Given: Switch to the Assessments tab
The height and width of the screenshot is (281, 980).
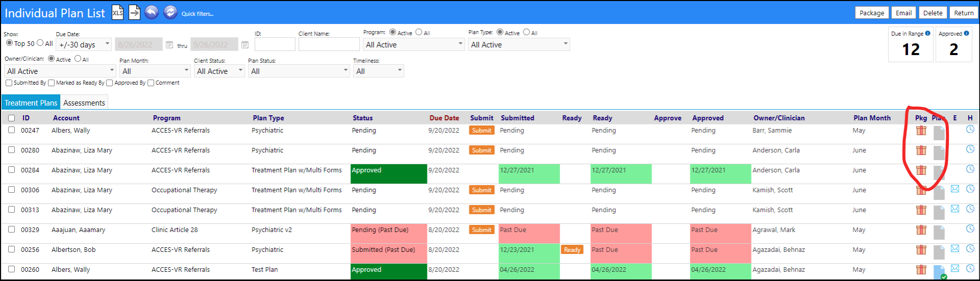Looking at the screenshot, I should coord(84,103).
